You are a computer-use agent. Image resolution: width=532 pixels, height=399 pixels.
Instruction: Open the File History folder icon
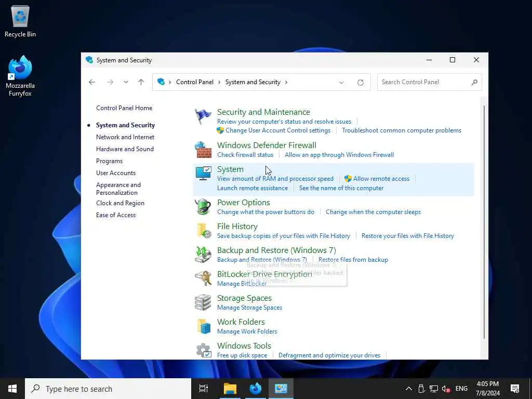(x=204, y=230)
